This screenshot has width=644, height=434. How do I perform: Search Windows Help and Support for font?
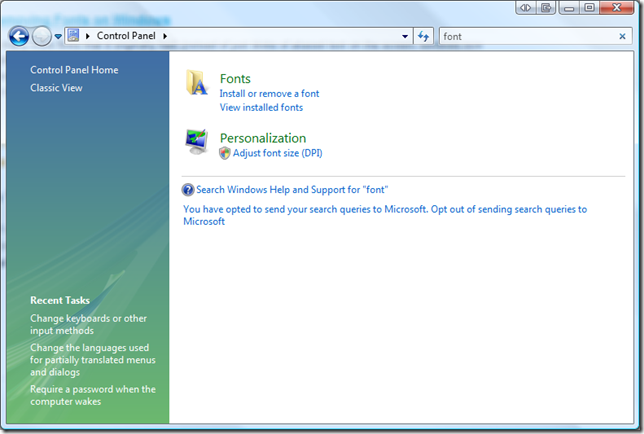[292, 190]
